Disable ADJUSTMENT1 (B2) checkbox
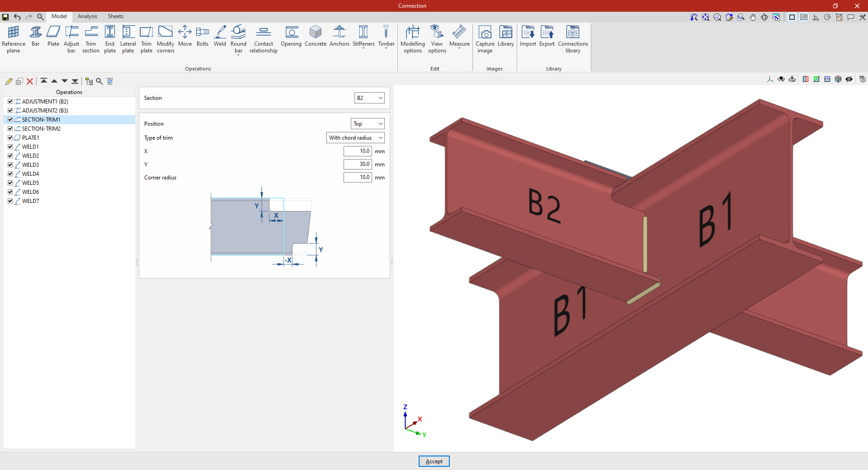 tap(10, 102)
